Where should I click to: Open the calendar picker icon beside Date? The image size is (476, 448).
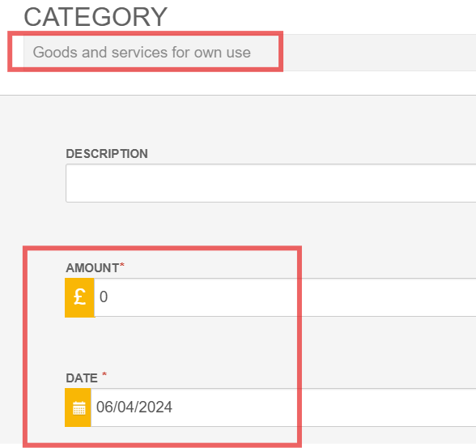click(x=78, y=407)
